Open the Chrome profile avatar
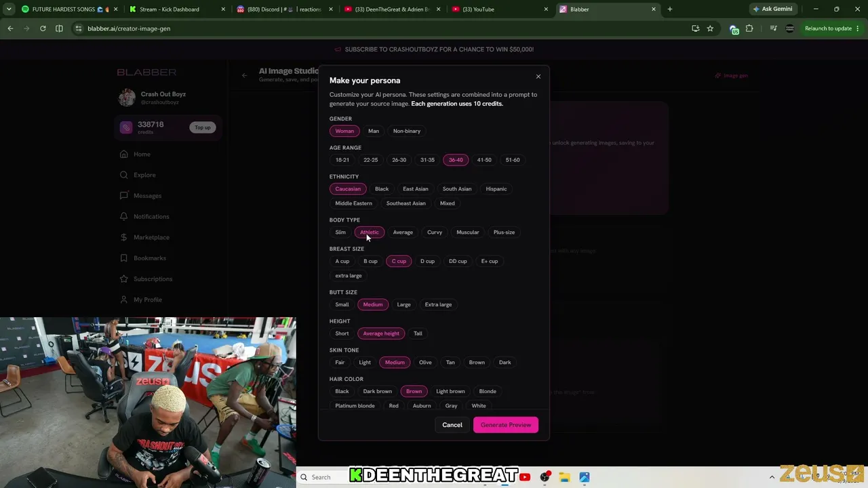Image resolution: width=868 pixels, height=488 pixels. point(789,28)
